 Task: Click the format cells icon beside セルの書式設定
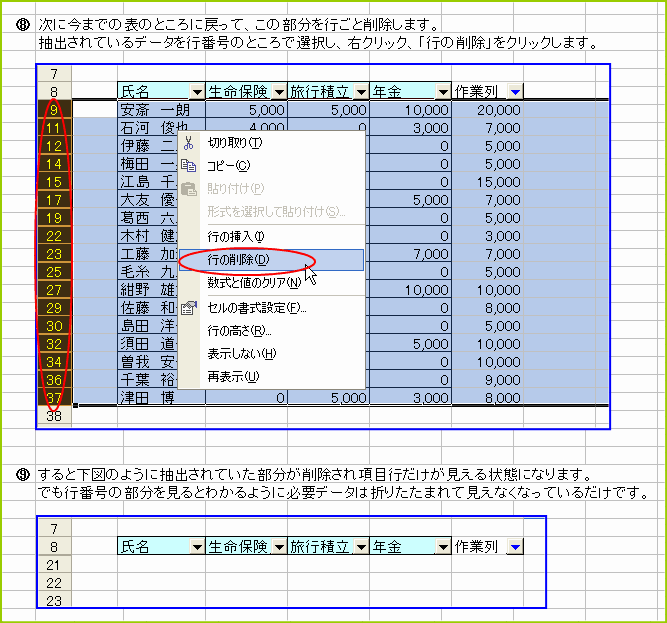pyautogui.click(x=188, y=307)
